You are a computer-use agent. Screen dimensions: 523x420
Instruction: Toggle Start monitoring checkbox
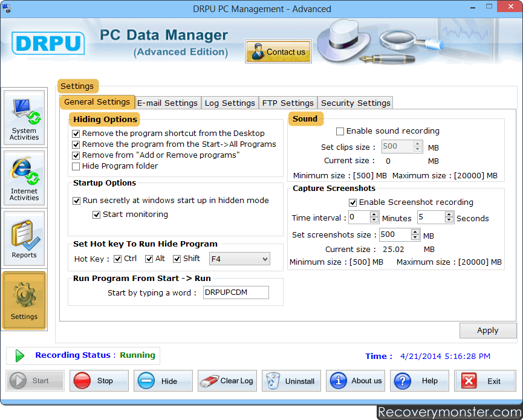click(x=96, y=215)
